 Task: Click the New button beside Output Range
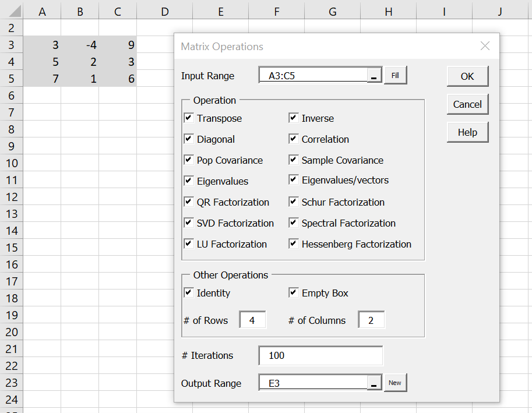coord(395,383)
